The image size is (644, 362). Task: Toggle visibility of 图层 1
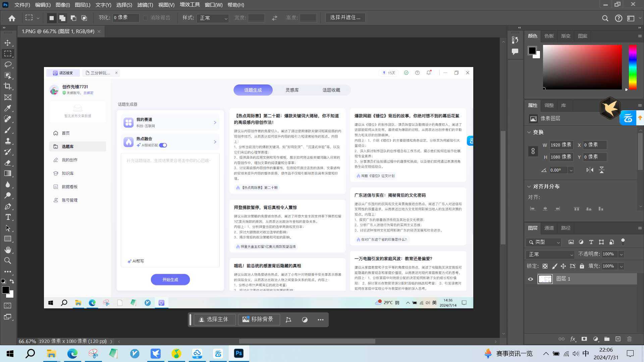[530, 279]
